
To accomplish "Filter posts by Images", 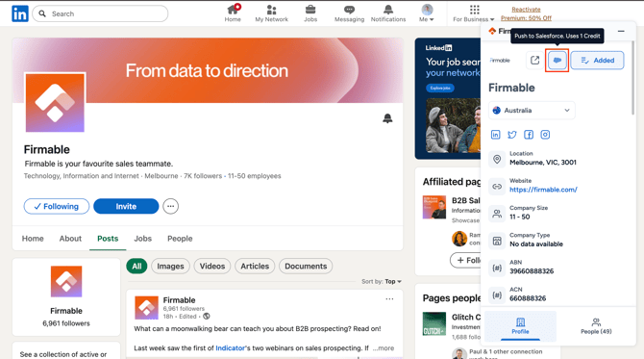I will click(170, 266).
